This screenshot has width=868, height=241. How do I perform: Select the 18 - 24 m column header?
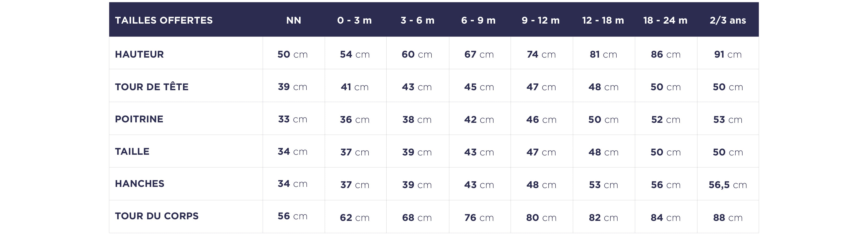click(x=665, y=20)
